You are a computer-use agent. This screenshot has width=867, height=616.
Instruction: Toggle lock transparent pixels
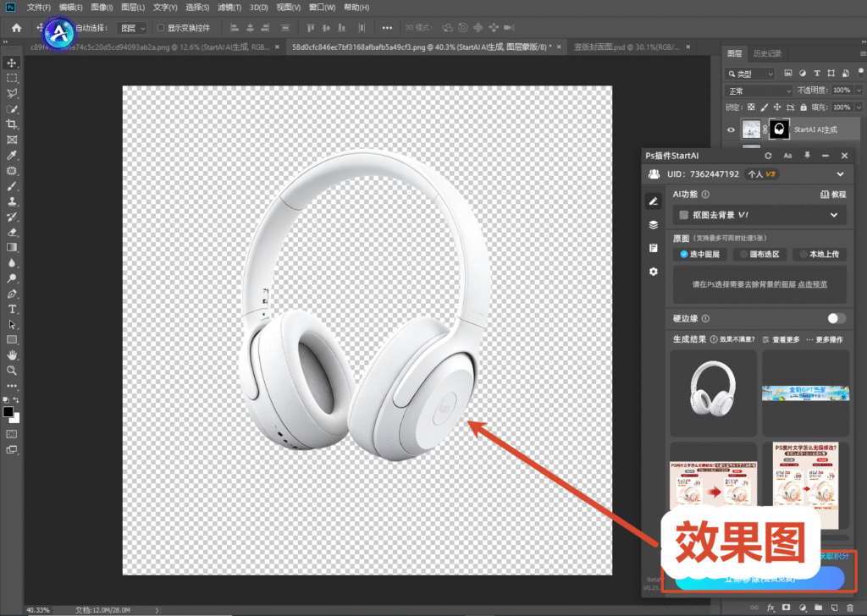click(751, 107)
